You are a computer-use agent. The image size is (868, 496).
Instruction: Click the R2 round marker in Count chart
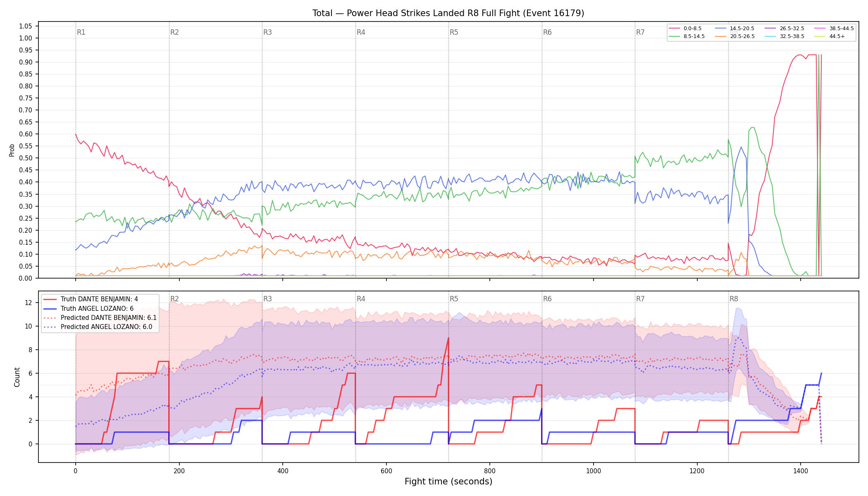(174, 299)
